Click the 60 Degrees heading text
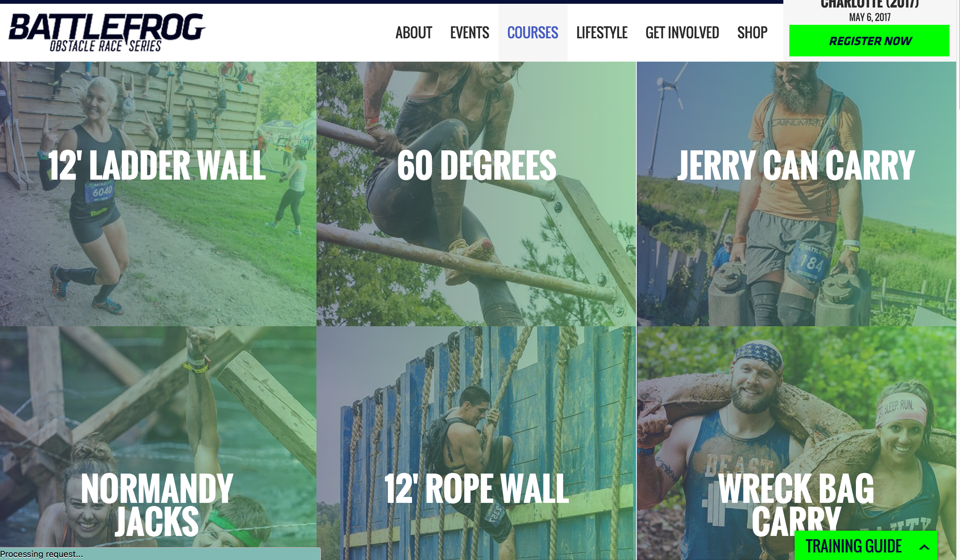The height and width of the screenshot is (560, 960). (476, 166)
